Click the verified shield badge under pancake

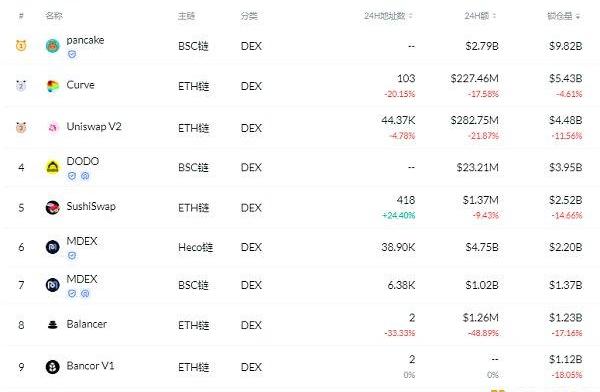tap(72, 54)
